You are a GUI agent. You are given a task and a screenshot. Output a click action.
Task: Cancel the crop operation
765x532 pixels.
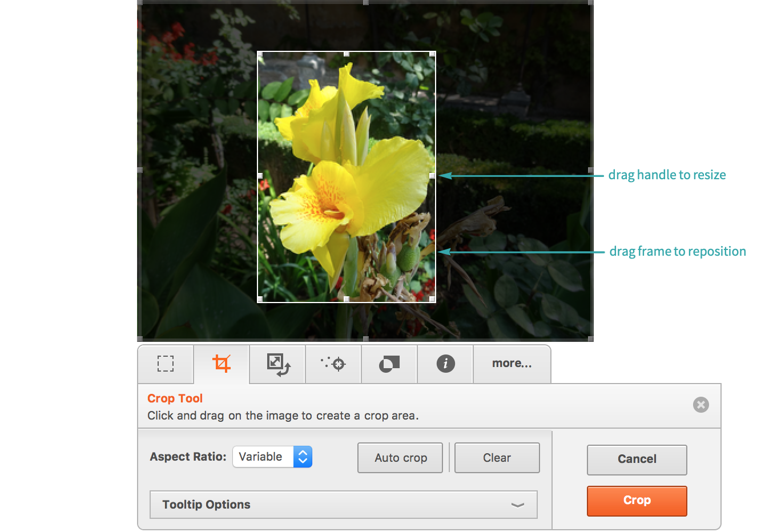click(637, 460)
